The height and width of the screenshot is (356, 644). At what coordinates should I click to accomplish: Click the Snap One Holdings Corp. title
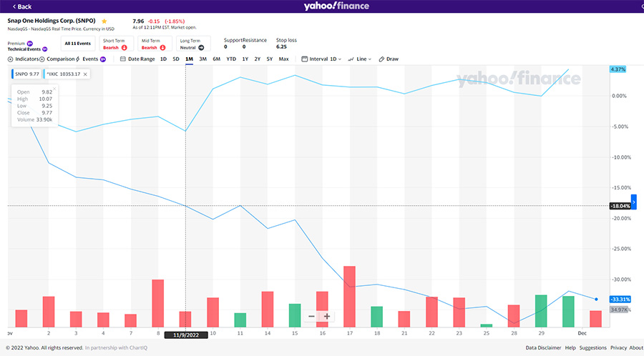coord(52,21)
